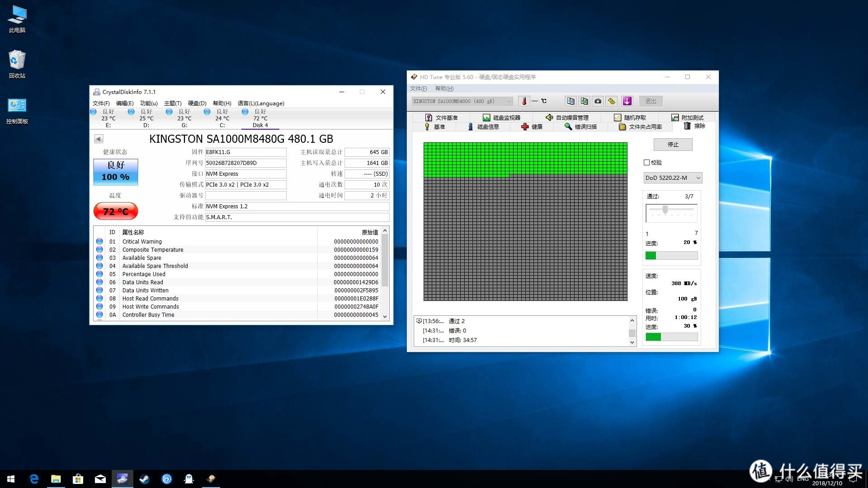Expand the KINGSTON SA1000M8480G drive selector
This screenshot has height=488, width=868.
[462, 101]
